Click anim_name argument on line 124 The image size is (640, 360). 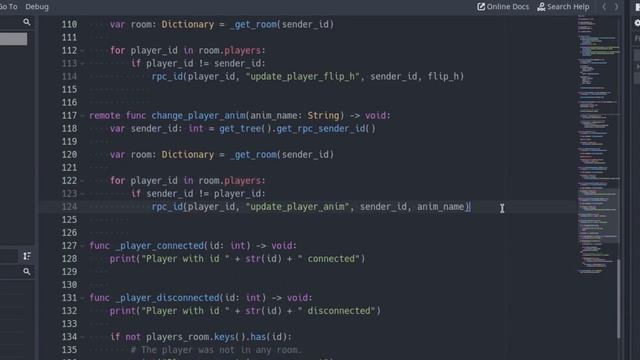pyautogui.click(x=441, y=207)
